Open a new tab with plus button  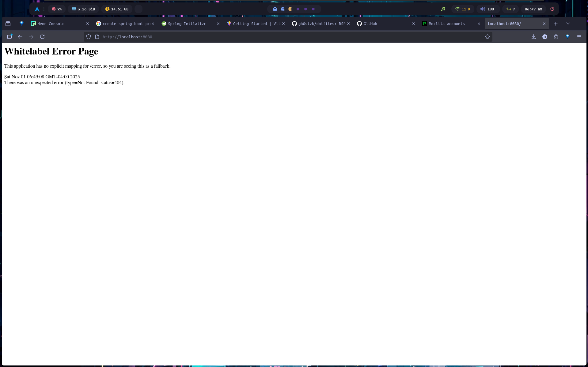(x=556, y=24)
